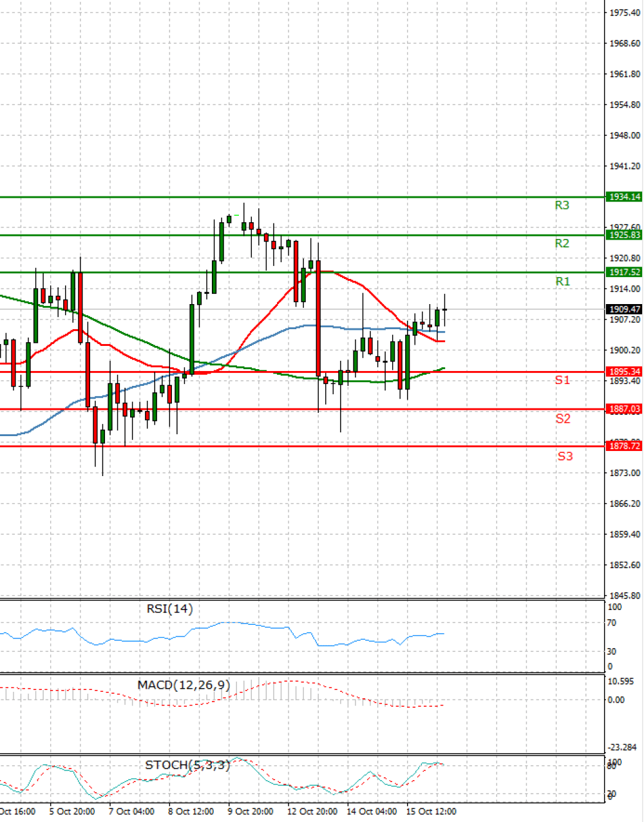Click the 1873.00 price axis value

pos(625,473)
